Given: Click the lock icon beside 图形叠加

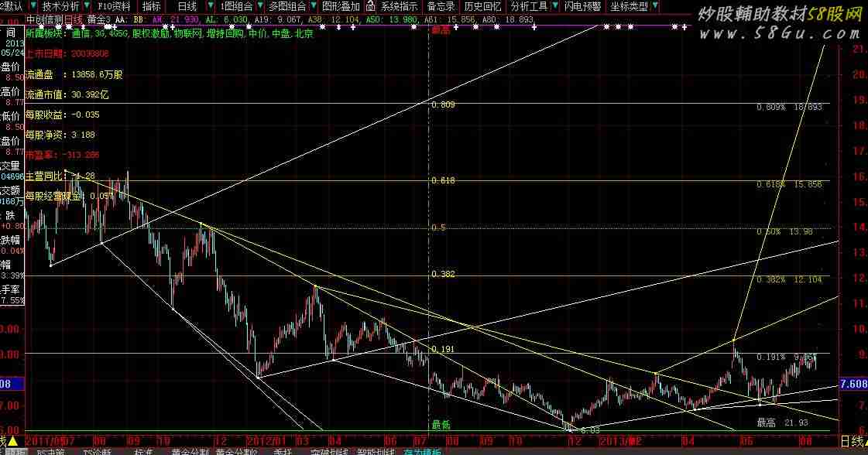Looking at the screenshot, I should (370, 6).
